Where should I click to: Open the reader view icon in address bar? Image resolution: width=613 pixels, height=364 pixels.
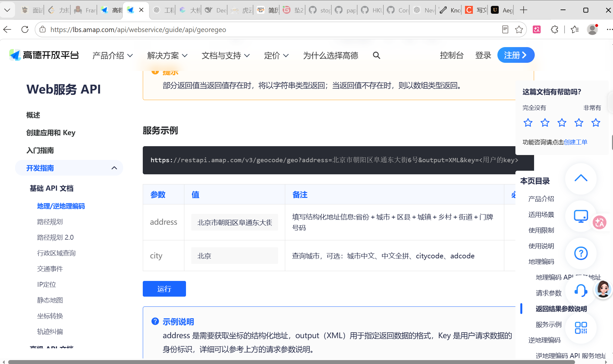tap(505, 29)
